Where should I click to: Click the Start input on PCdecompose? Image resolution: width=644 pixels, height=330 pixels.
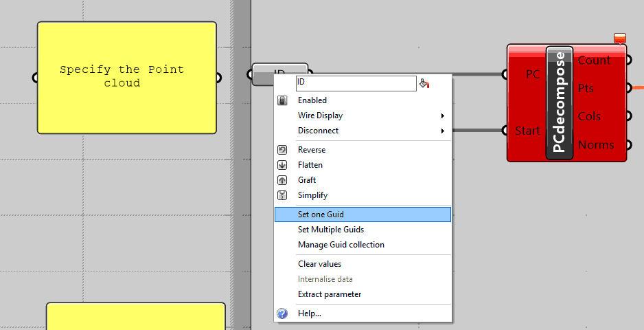coord(527,131)
